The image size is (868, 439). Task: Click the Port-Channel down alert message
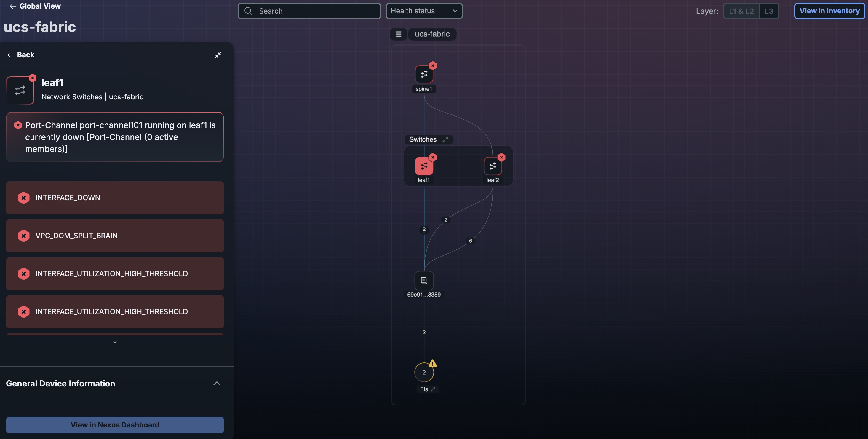(x=115, y=137)
